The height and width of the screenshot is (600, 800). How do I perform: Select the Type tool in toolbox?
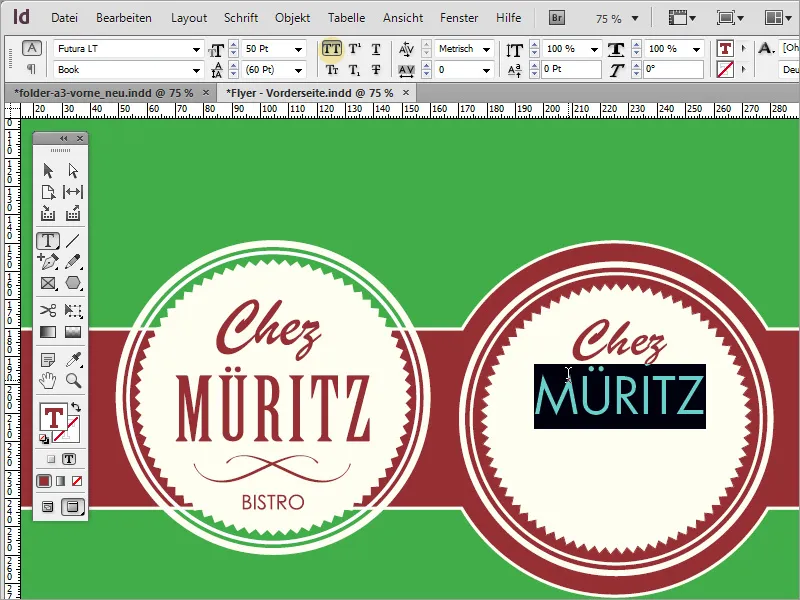pyautogui.click(x=48, y=241)
